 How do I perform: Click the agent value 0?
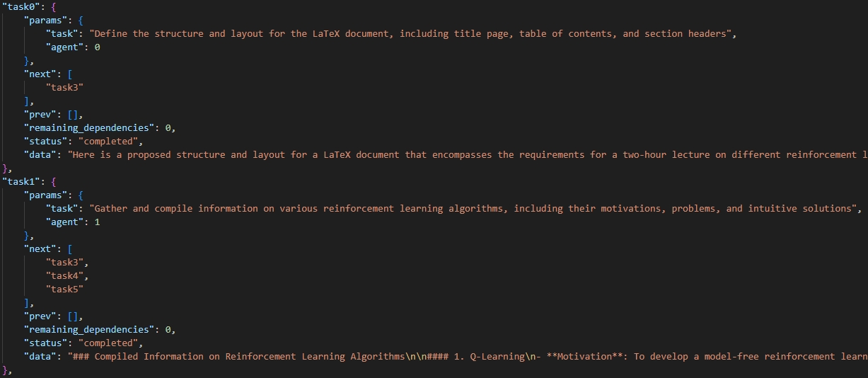pyautogui.click(x=97, y=47)
